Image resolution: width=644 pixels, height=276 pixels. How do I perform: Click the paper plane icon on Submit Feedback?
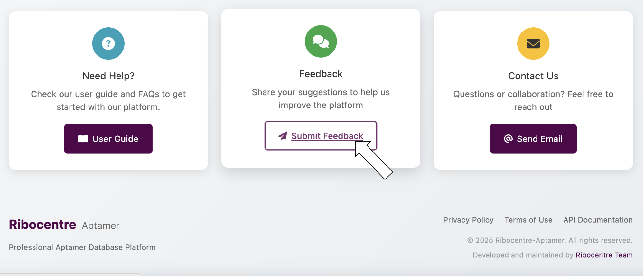[283, 136]
